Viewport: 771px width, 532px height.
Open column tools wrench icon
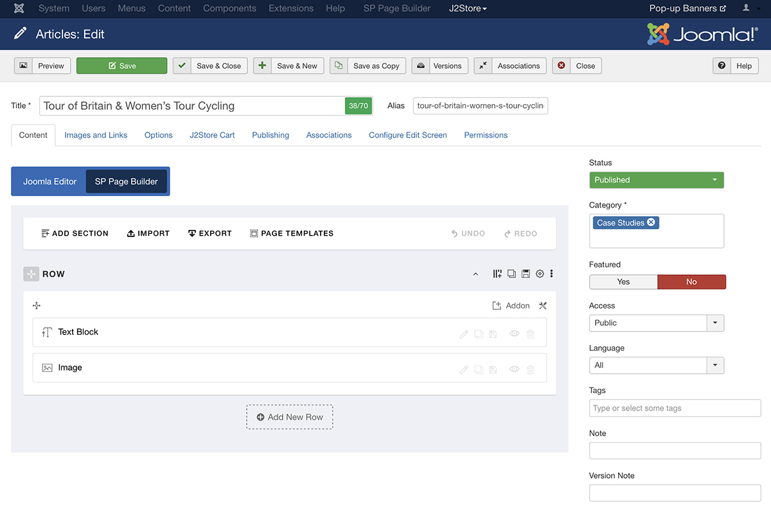[x=543, y=306]
